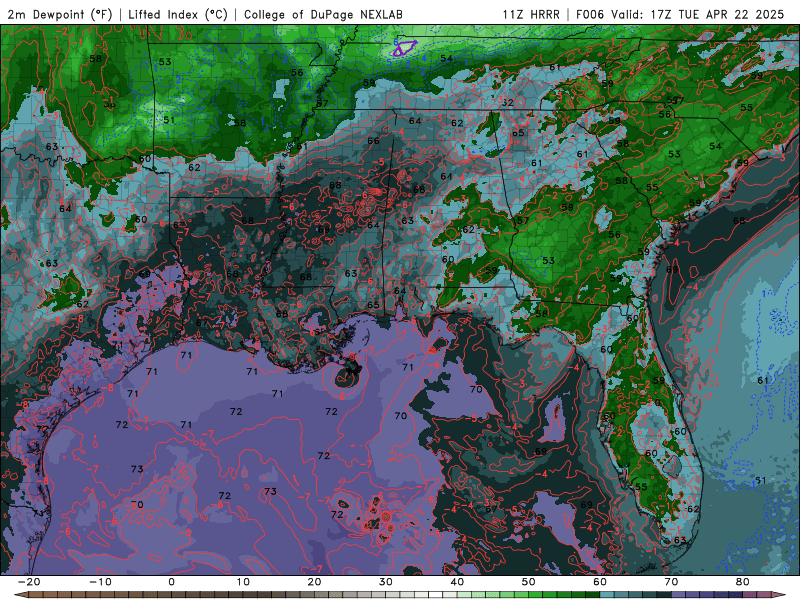800x600 pixels.
Task: Click the '60' legend tick label
Action: pyautogui.click(x=600, y=582)
